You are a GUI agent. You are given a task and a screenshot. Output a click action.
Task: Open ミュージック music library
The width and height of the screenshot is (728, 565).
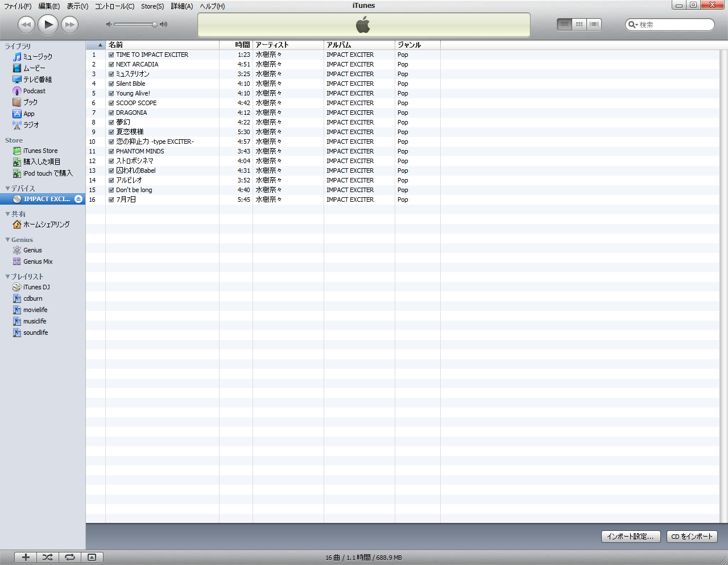coord(38,57)
